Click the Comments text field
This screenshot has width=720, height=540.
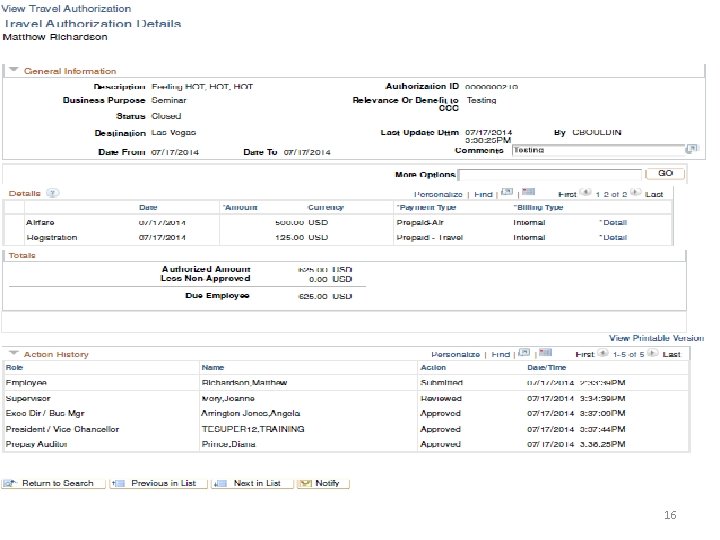coord(598,150)
